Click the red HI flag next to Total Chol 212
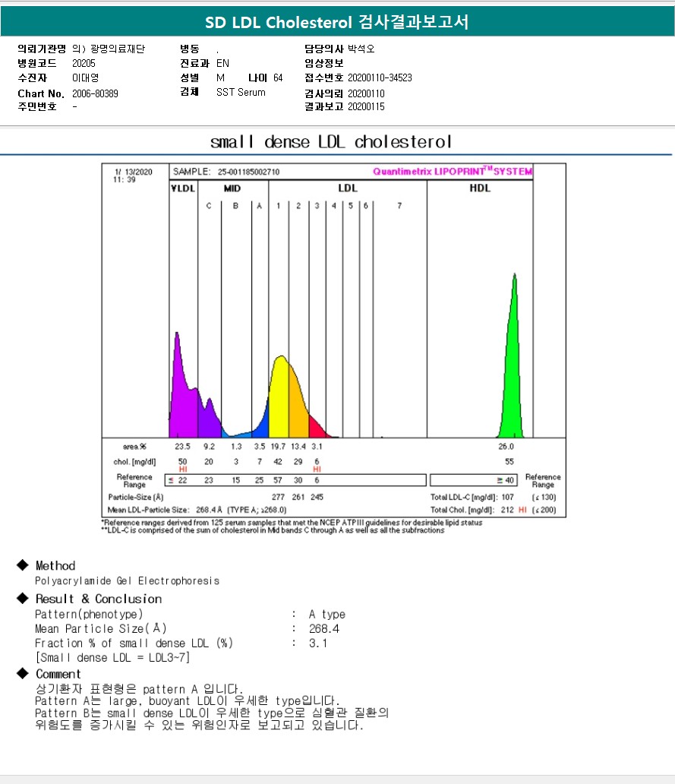The image size is (675, 784). click(x=522, y=510)
